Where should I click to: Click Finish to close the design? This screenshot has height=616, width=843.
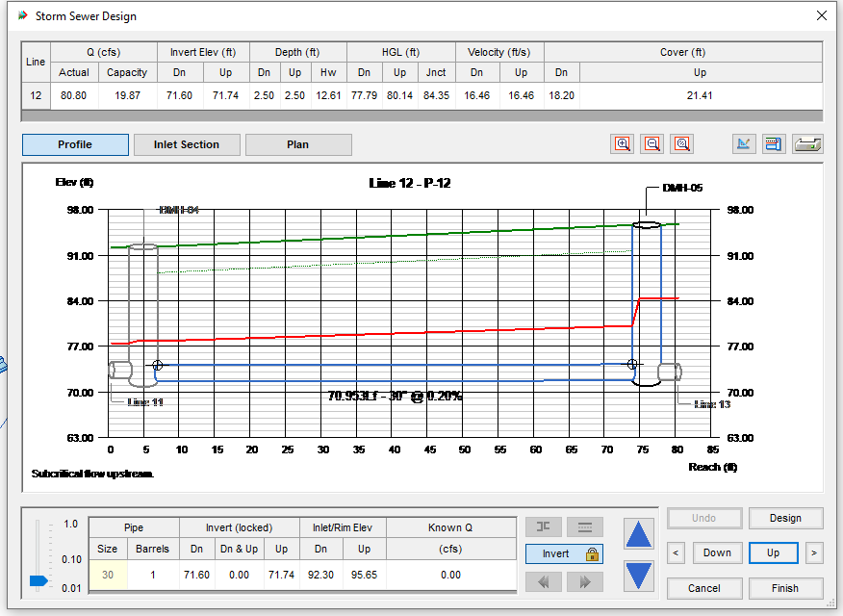click(x=786, y=588)
